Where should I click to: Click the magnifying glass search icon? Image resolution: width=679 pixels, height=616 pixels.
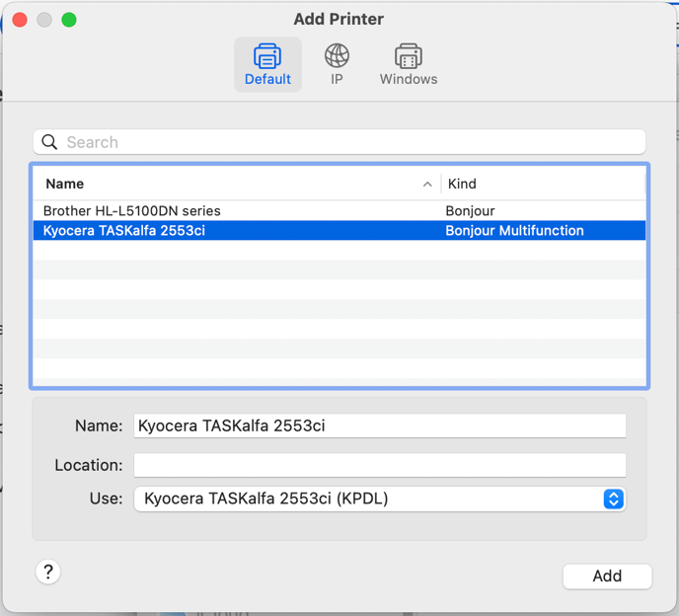click(49, 141)
